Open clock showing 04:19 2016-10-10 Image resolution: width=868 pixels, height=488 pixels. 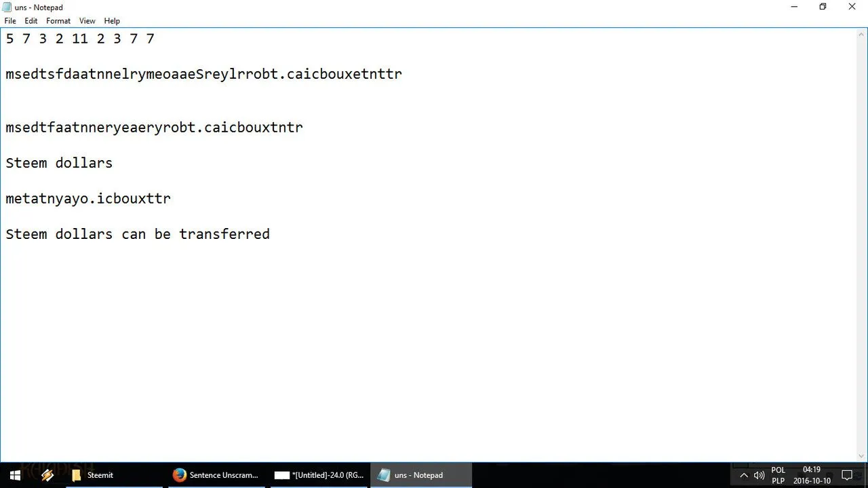coord(812,475)
